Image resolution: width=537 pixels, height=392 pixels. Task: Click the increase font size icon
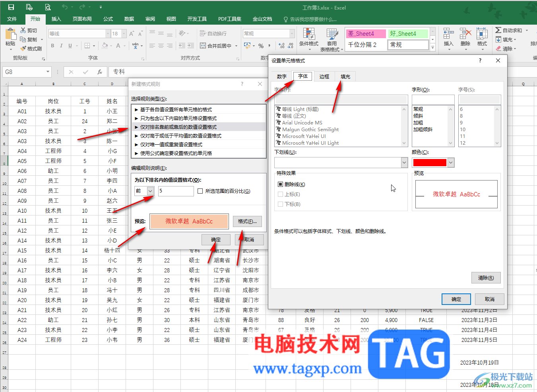pos(131,34)
